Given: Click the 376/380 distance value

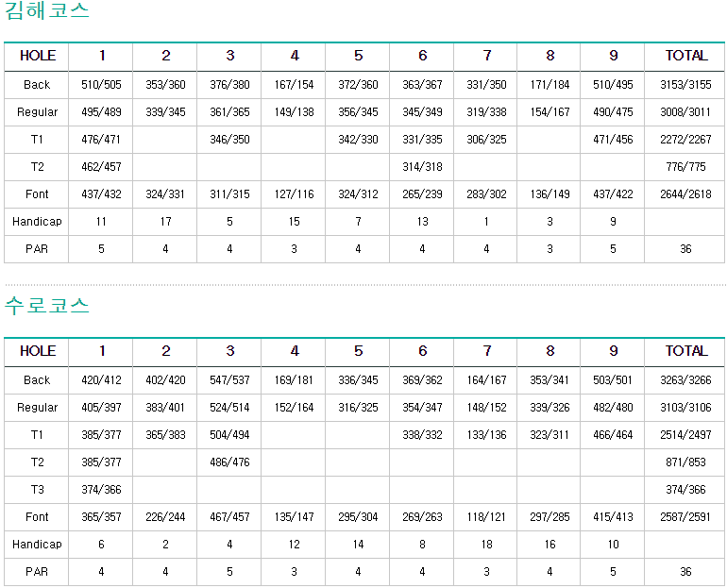Looking at the screenshot, I should [229, 85].
